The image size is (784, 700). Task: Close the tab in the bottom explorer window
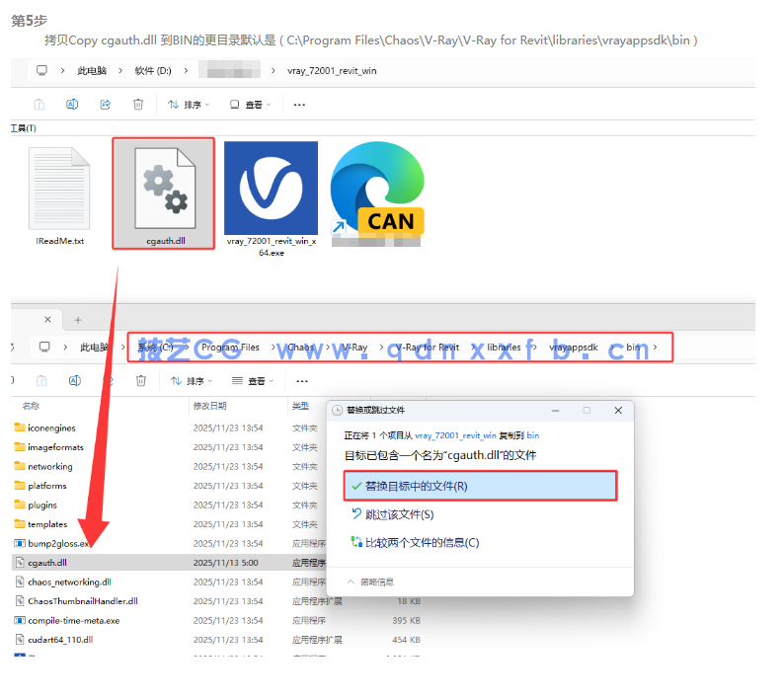[47, 320]
